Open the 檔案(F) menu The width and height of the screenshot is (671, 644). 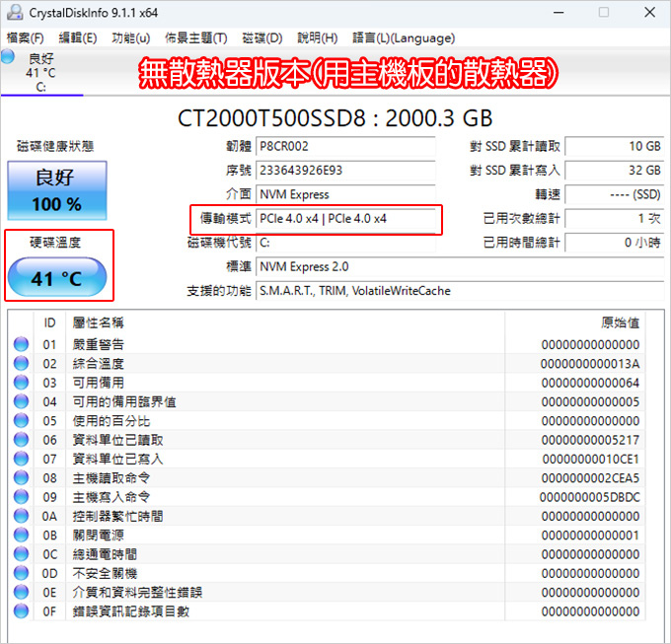click(x=26, y=38)
